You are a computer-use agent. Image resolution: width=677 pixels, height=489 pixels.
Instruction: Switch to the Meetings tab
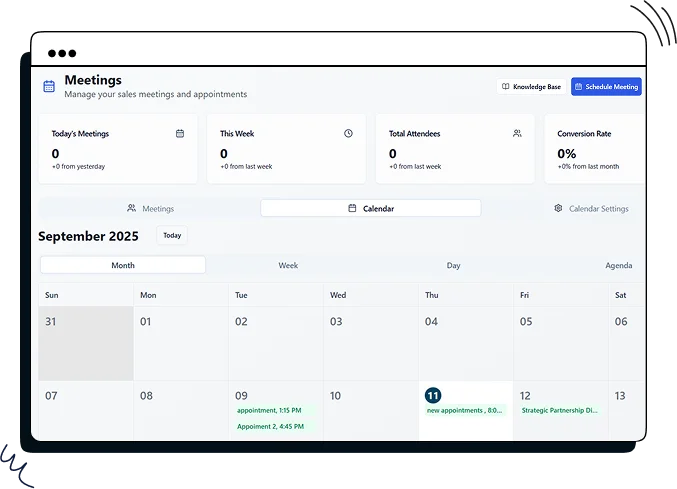pyautogui.click(x=150, y=209)
